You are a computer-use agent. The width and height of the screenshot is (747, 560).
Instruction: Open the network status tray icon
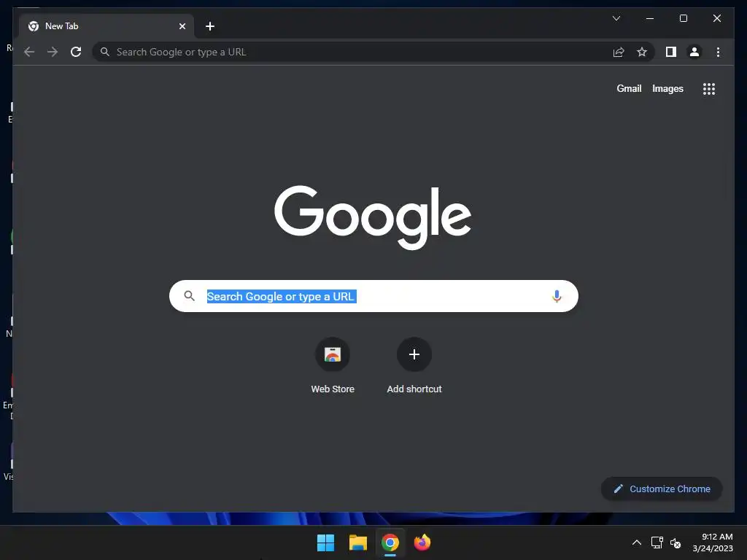coord(657,542)
